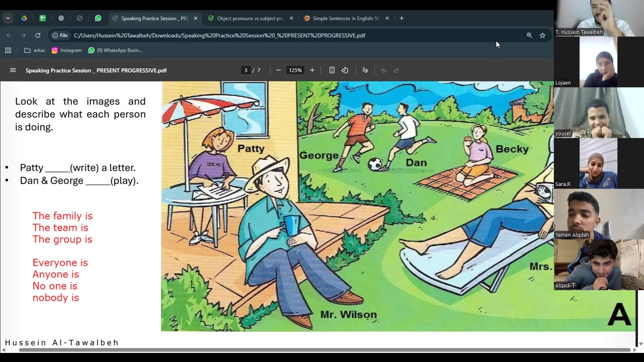Rotate the PDF counterclockwise
This screenshot has width=644, height=362.
345,70
